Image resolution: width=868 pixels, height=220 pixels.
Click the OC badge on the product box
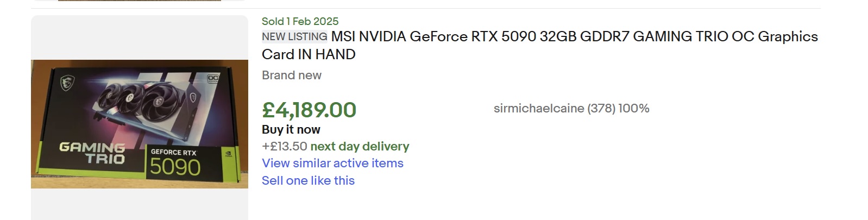(x=213, y=79)
